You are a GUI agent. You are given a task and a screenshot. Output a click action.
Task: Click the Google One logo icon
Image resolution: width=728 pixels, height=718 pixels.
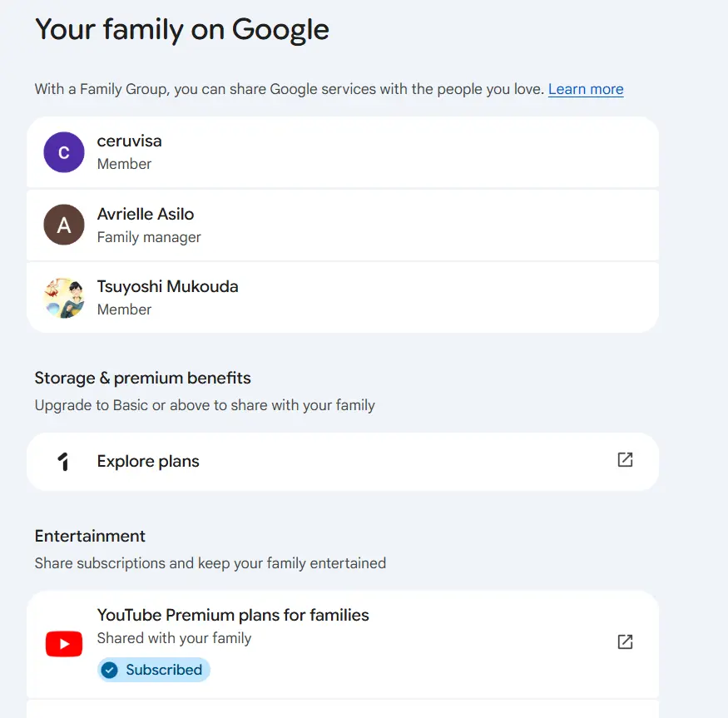click(63, 462)
